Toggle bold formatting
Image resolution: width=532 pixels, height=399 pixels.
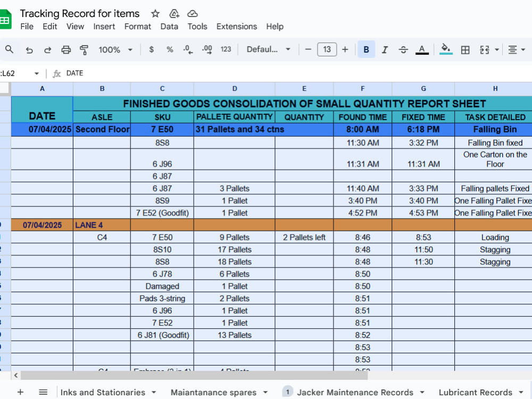pyautogui.click(x=366, y=49)
